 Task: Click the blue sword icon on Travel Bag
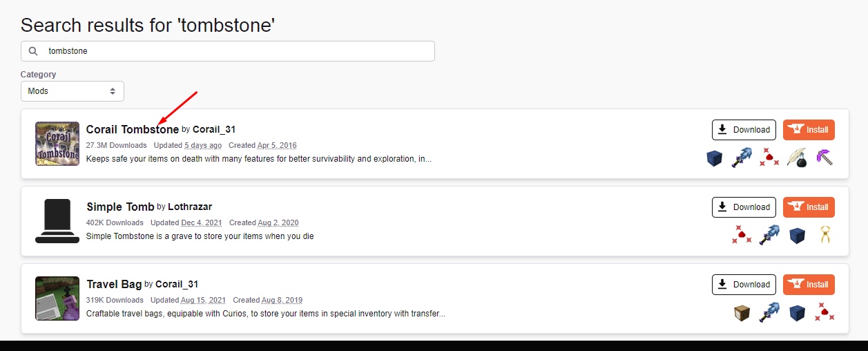click(x=769, y=312)
